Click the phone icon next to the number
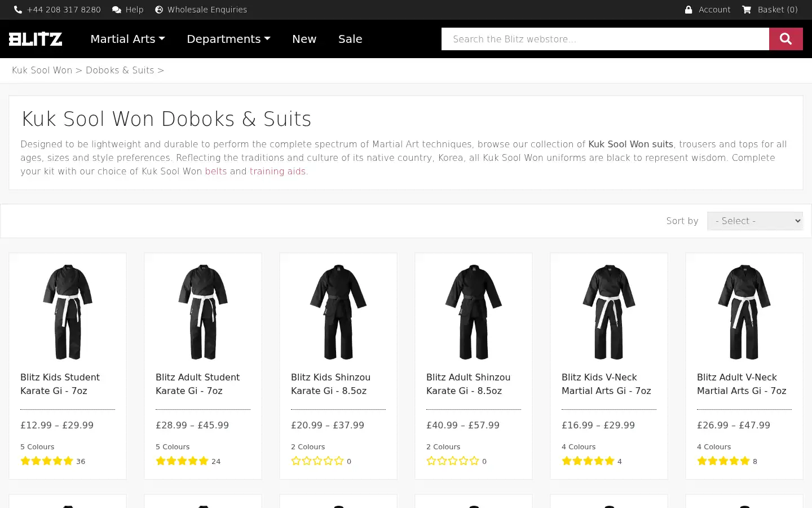 click(18, 10)
